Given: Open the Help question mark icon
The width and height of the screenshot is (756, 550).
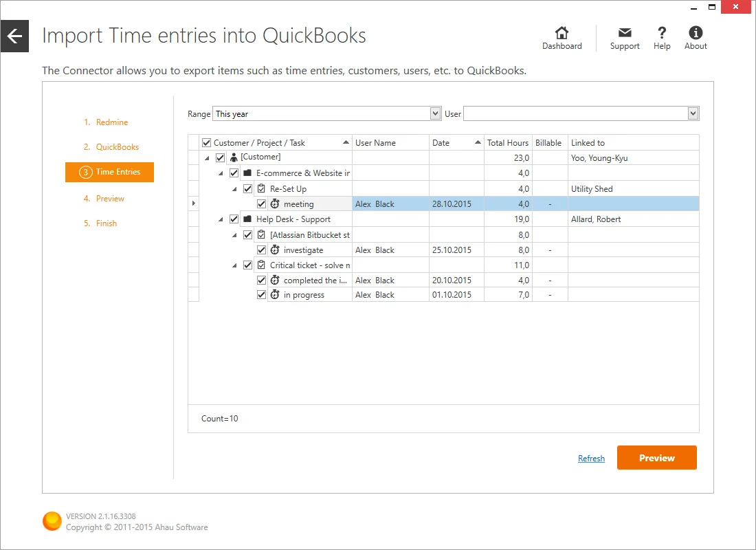Looking at the screenshot, I should (x=662, y=32).
